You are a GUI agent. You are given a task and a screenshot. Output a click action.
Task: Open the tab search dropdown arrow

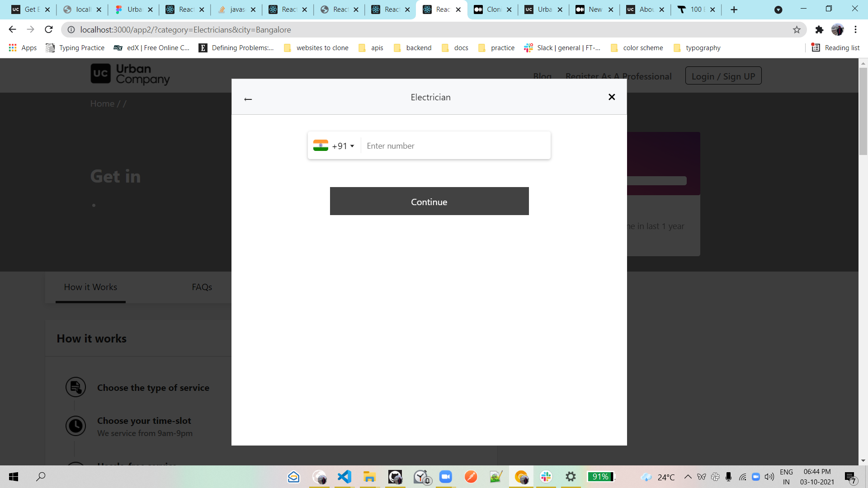click(x=778, y=9)
